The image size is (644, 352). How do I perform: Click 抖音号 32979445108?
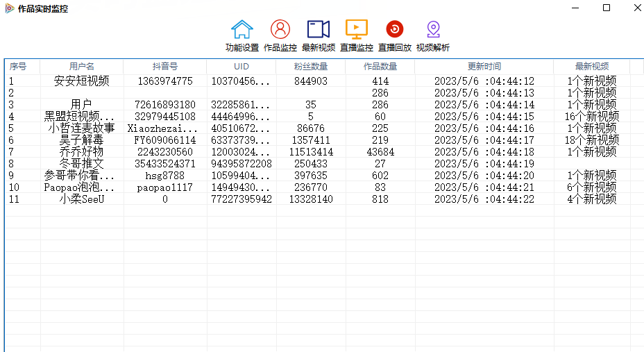[x=164, y=117]
